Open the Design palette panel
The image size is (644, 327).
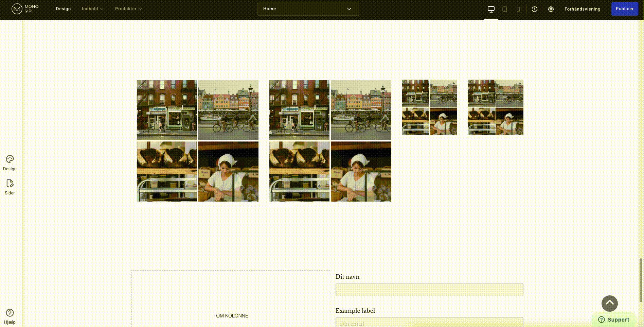[10, 162]
